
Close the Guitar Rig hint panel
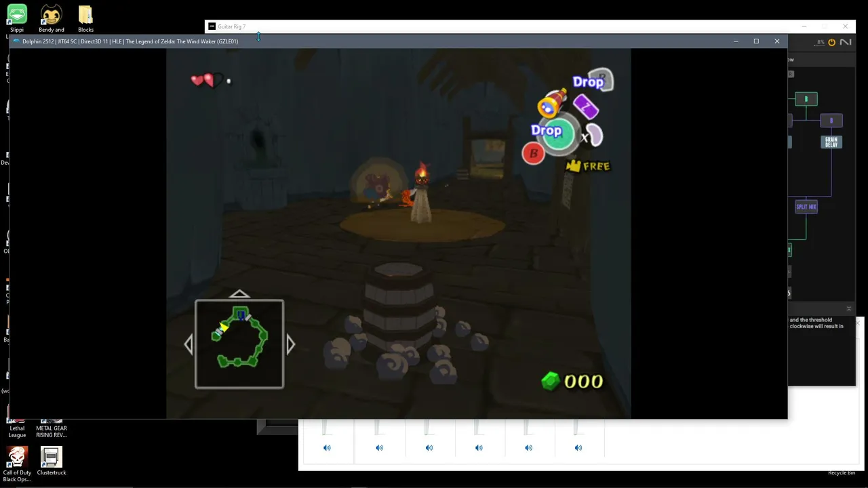(x=848, y=309)
